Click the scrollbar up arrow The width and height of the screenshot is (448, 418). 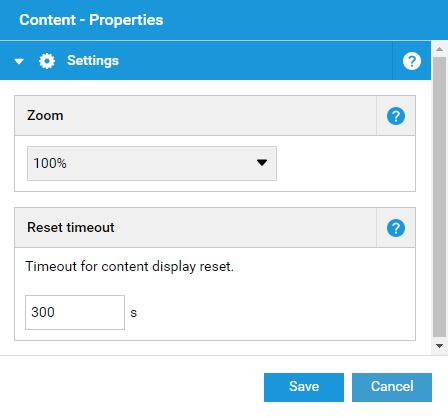click(439, 49)
